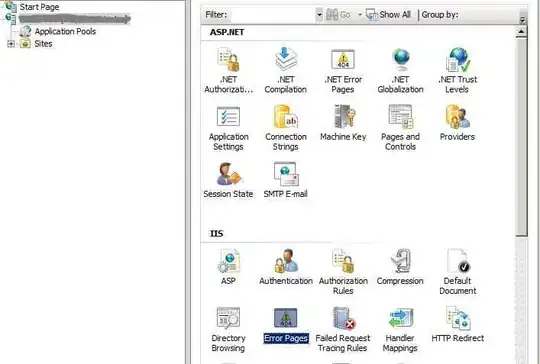
Task: Select the highlighted Error Pages icon
Action: (x=285, y=325)
